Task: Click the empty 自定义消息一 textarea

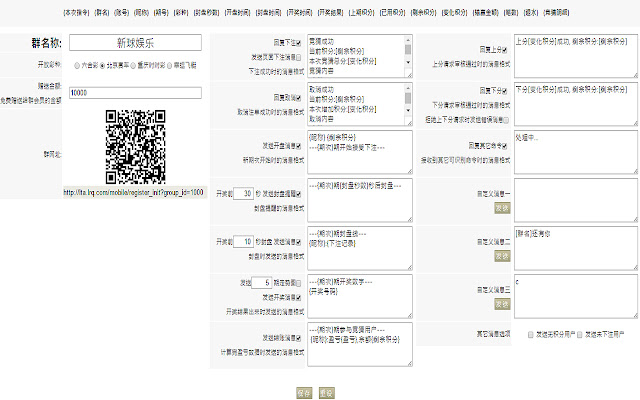Action: 576,200
